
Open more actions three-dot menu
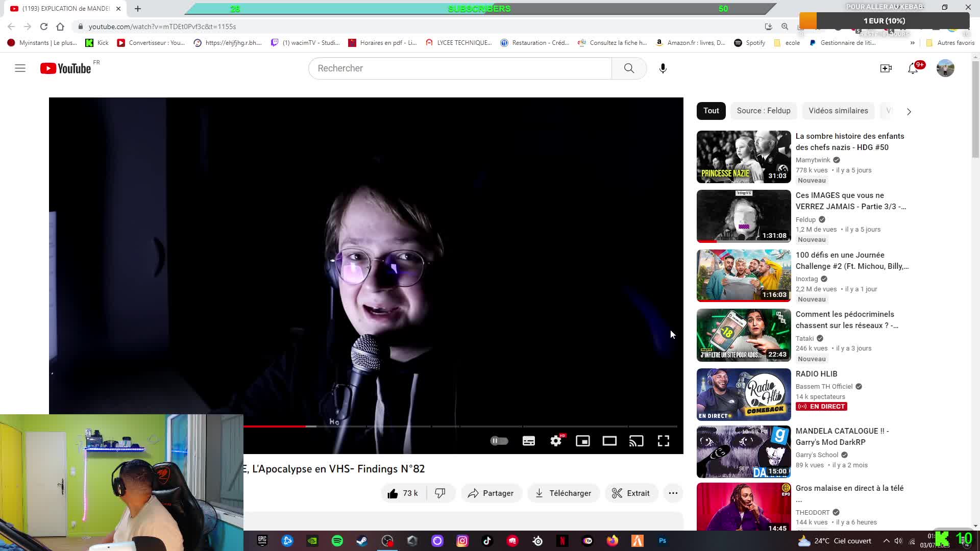673,493
